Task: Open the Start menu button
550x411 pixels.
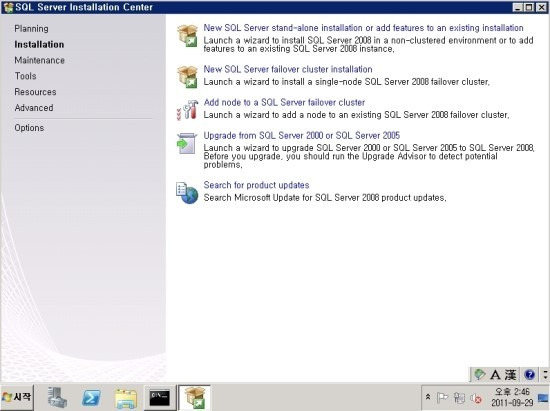Action: point(17,397)
